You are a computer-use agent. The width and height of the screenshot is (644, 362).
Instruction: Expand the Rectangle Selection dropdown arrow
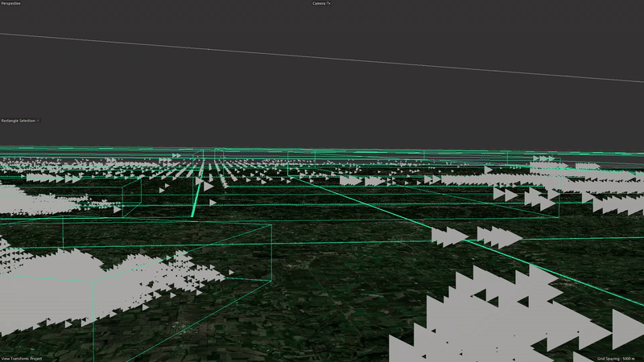point(38,121)
